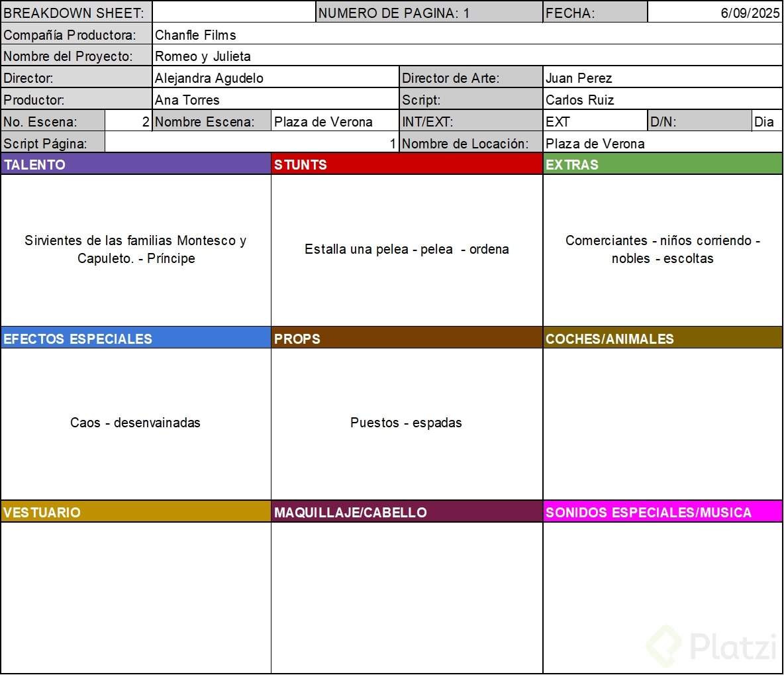Click the empty cell beside BREAKDOWN SHEET
Image resolution: width=784 pixels, height=675 pixels.
coord(234,13)
